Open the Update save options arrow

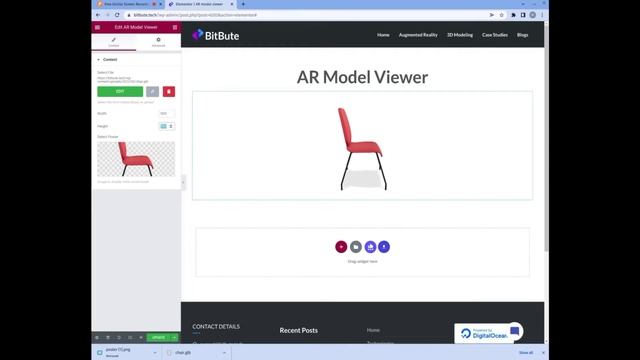174,338
